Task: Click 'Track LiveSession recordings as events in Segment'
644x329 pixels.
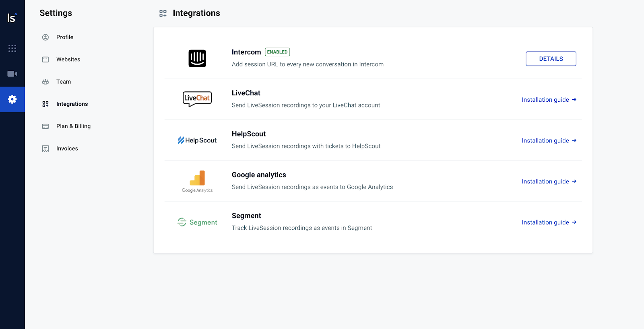Action: coord(302,228)
